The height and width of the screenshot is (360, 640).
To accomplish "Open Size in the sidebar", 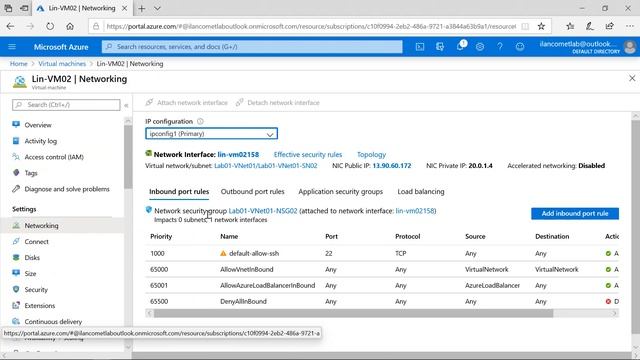I will [30, 273].
